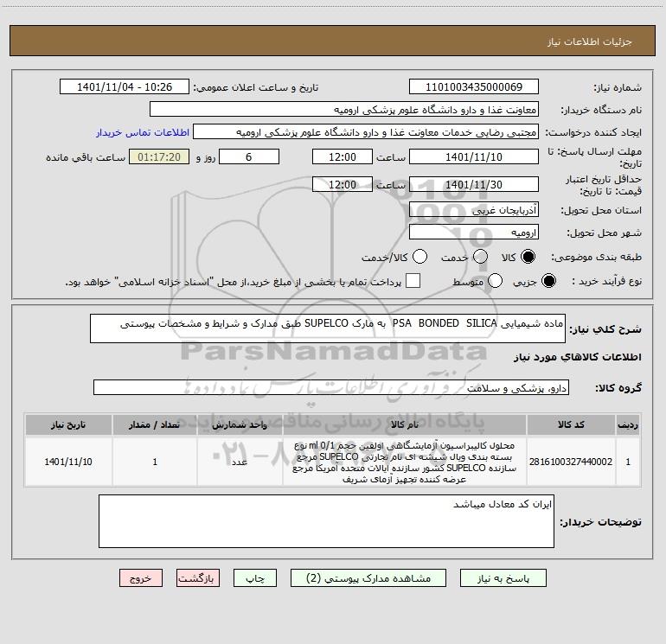The image size is (666, 644).
Task: Click the ارومیه delivery city field
Action: [474, 233]
